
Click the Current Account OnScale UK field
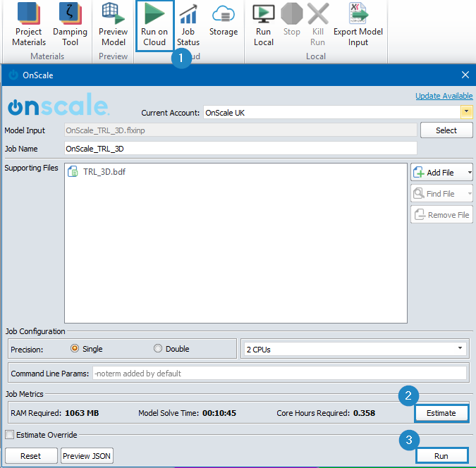point(332,112)
